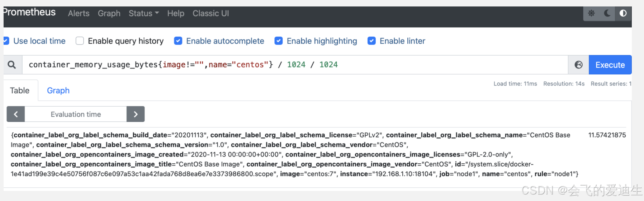The height and width of the screenshot is (201, 644).
Task: Disable the Enable autocomplete checkbox
Action: (178, 41)
